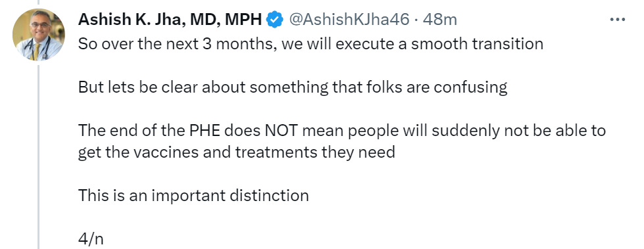This screenshot has height=249, width=644.
Task: Open the three-dot more options menu
Action: (x=617, y=19)
